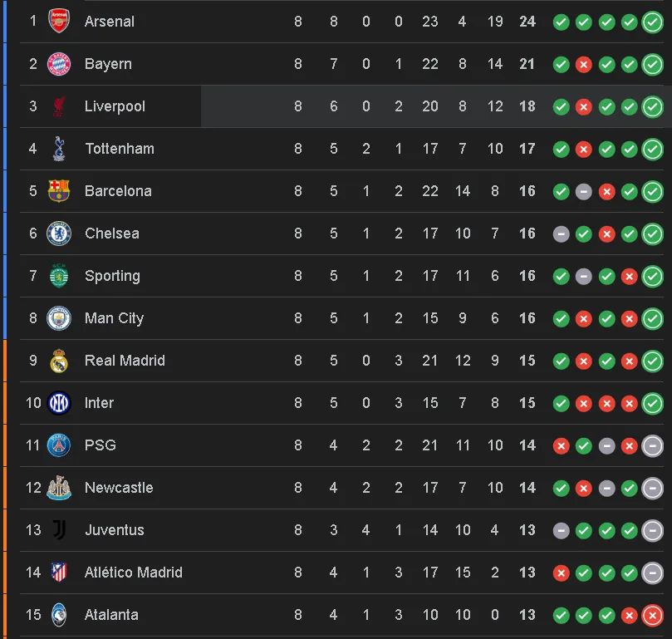Click the Tottenham table row
The width and height of the screenshot is (672, 639).
(x=249, y=149)
